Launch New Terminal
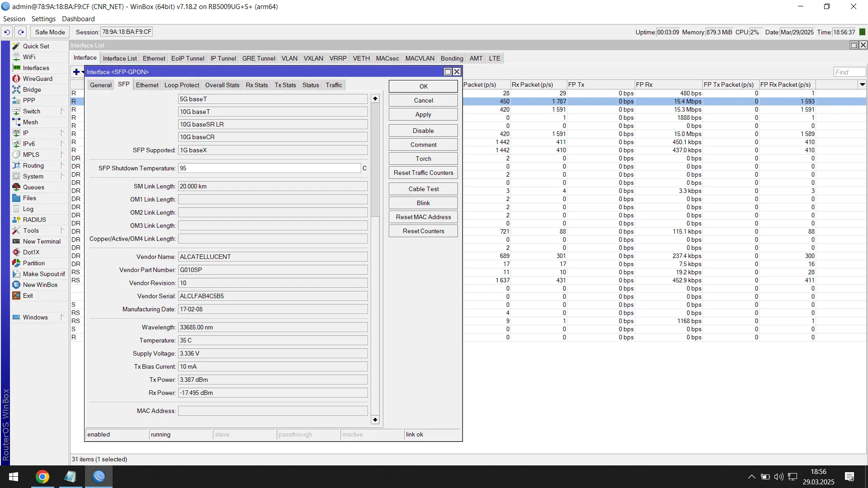This screenshot has width=868, height=488. pyautogui.click(x=42, y=241)
